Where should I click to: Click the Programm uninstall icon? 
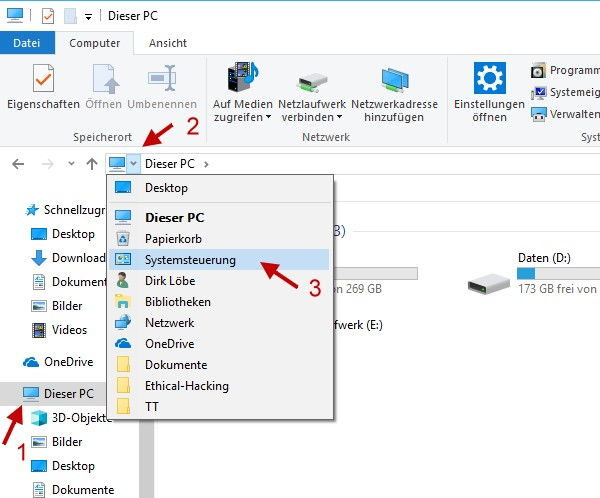point(538,70)
